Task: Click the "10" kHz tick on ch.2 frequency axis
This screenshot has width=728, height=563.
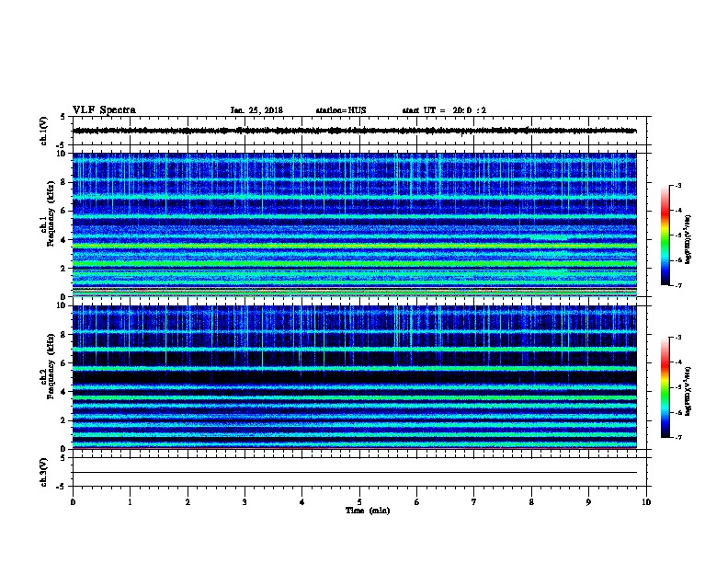Action: [x=63, y=305]
